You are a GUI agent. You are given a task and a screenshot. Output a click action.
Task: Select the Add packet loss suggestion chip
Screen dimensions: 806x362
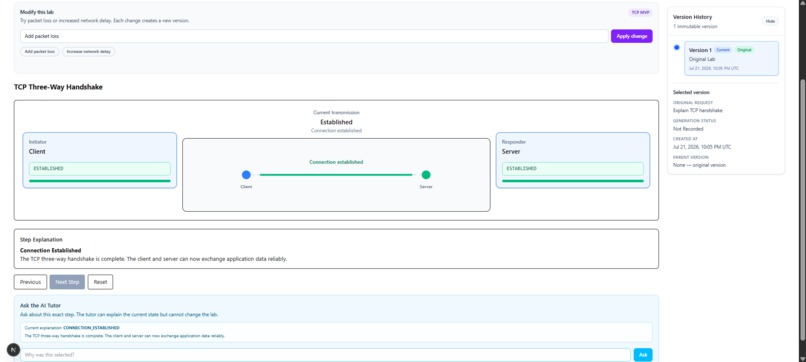pyautogui.click(x=40, y=51)
